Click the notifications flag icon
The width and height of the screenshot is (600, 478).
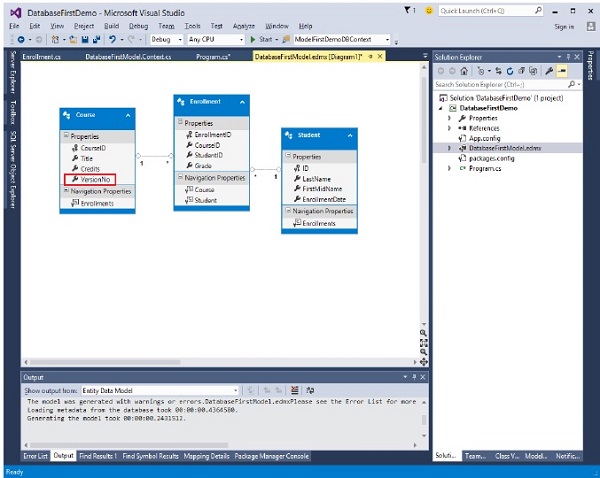click(x=409, y=10)
